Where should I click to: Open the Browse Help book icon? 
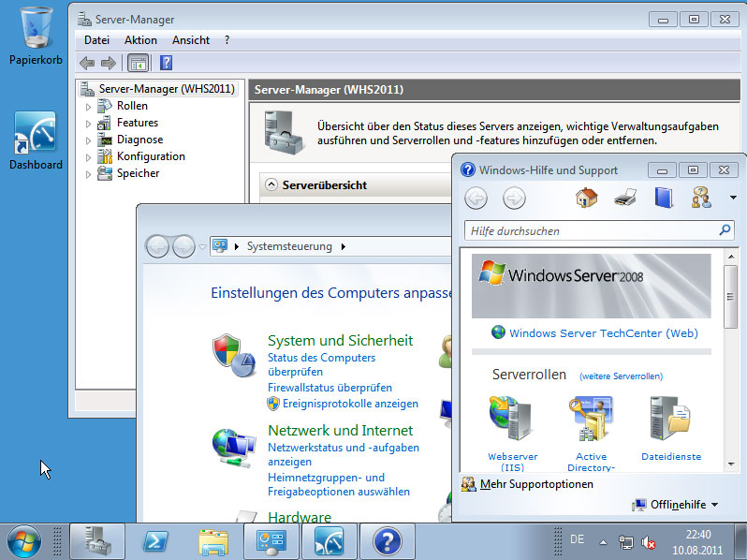tap(663, 199)
